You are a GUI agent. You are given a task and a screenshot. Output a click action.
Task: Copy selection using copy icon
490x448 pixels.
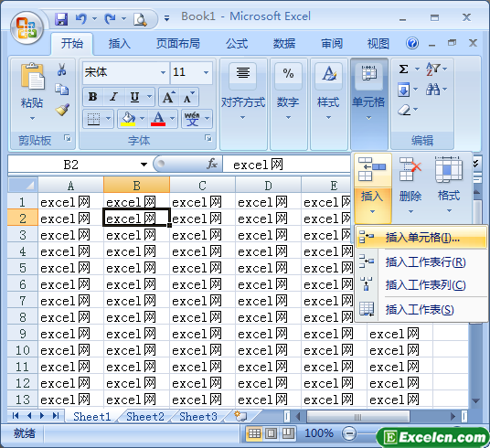(61, 90)
